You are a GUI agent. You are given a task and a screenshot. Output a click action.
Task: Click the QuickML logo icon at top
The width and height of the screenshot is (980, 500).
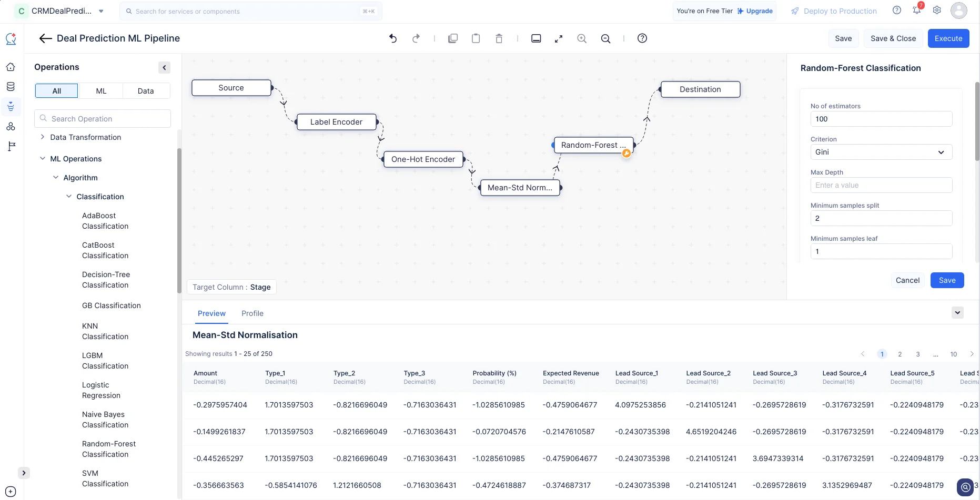pyautogui.click(x=11, y=38)
